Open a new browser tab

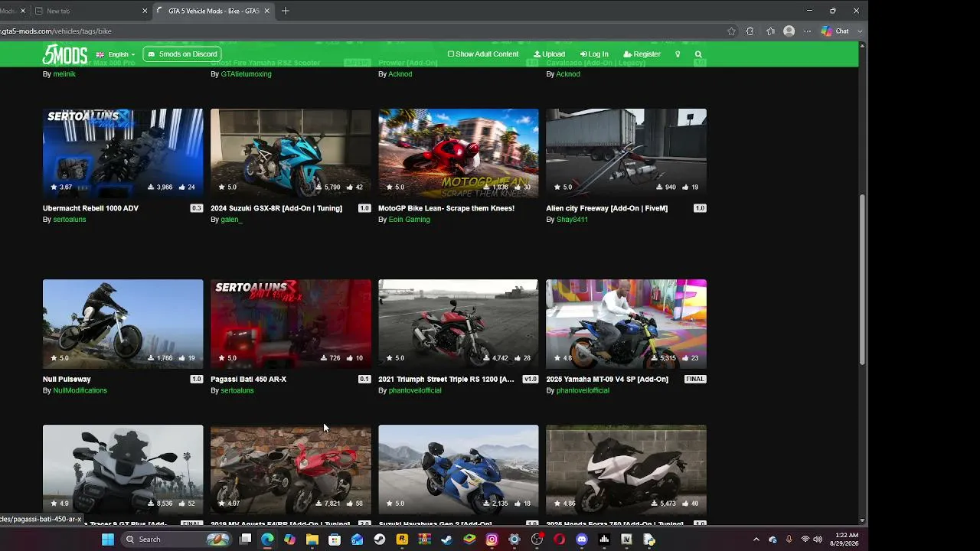coord(286,11)
